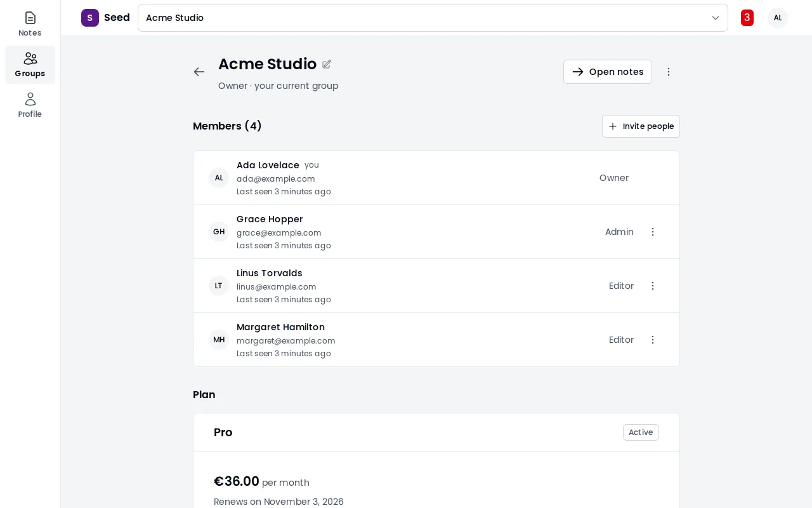Click Linus Torvalds' Editor role label
Screen dimensions: 812x508
[621, 286]
